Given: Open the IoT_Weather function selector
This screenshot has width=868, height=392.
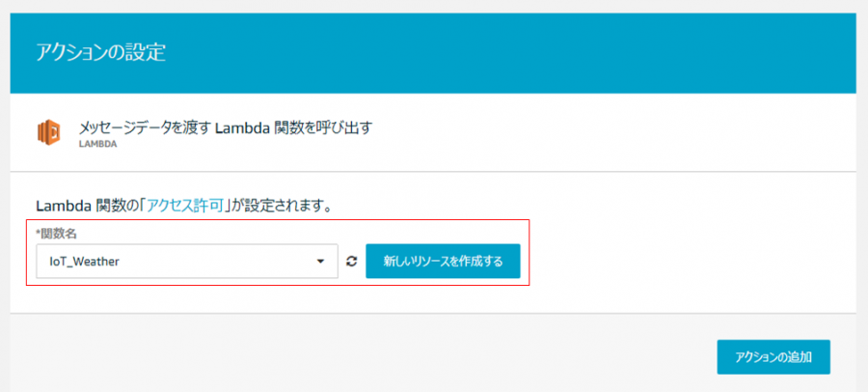Looking at the screenshot, I should click(187, 261).
